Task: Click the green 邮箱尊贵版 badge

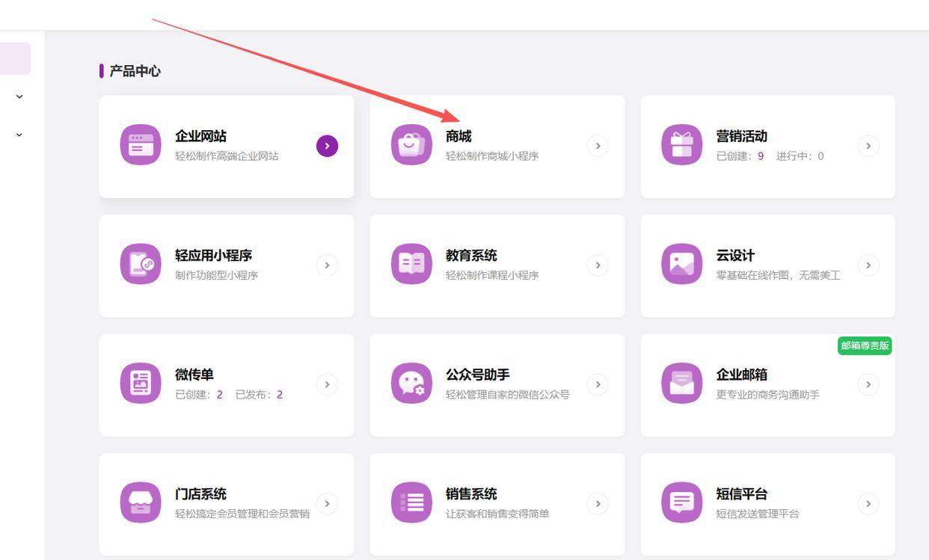Action: coord(865,345)
